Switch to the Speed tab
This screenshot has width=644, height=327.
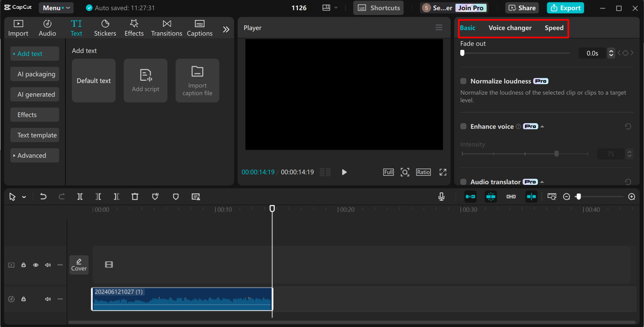coord(554,28)
